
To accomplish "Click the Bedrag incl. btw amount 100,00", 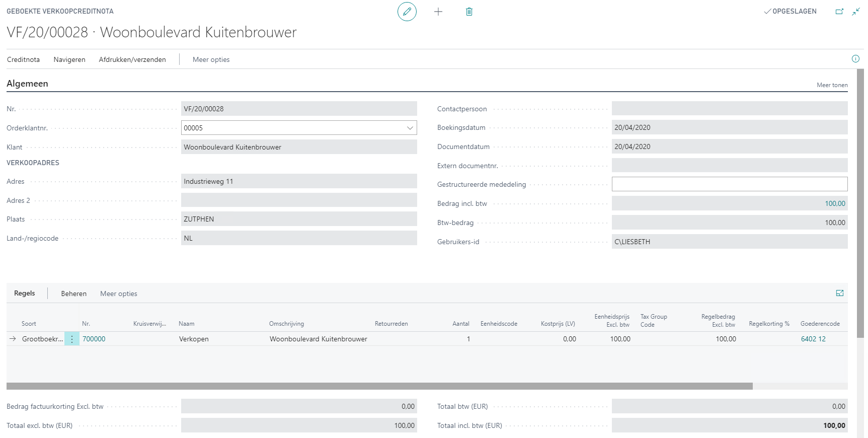I will [x=835, y=203].
